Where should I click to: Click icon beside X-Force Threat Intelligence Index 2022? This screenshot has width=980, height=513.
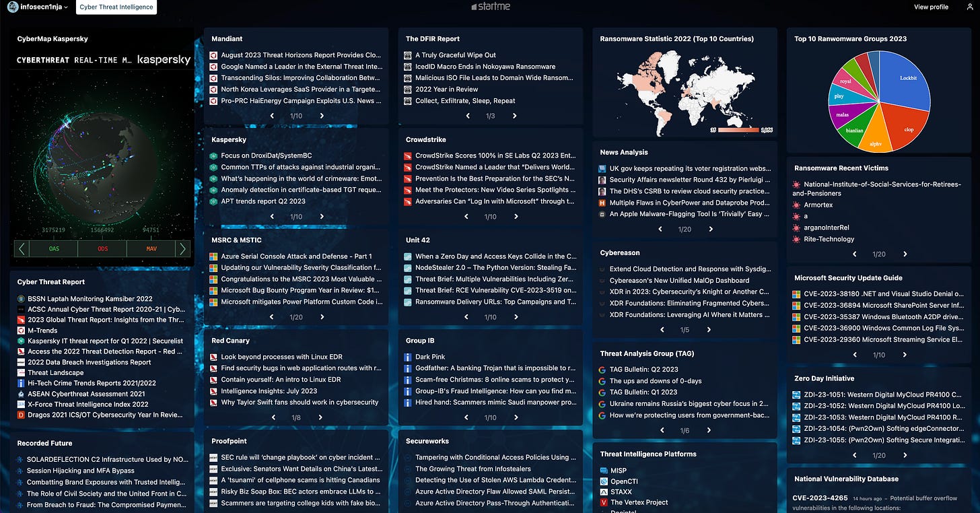[x=22, y=405]
